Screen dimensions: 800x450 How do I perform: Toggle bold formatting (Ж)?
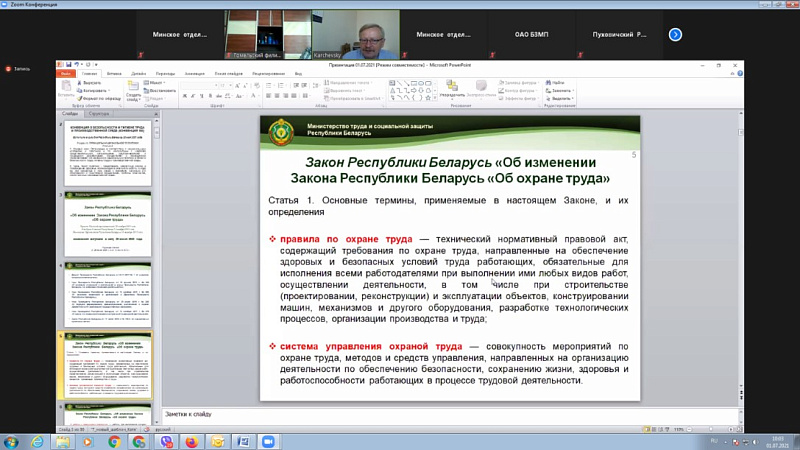coord(185,95)
